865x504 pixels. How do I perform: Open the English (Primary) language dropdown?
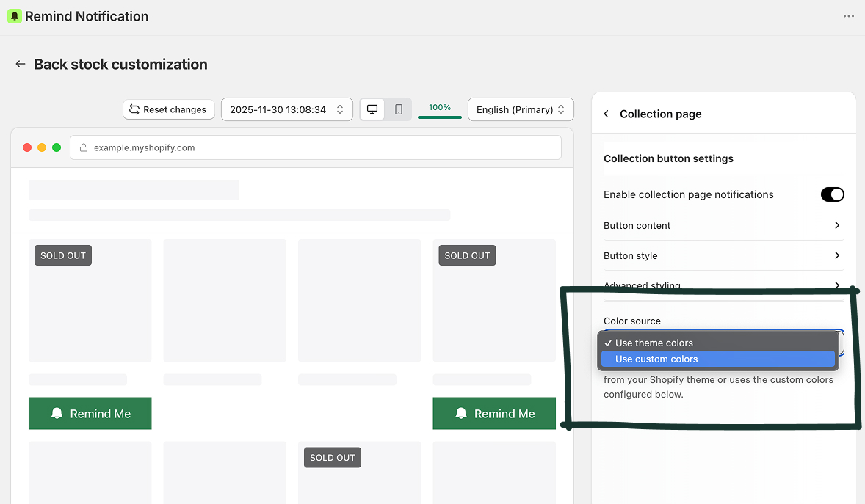coord(521,109)
